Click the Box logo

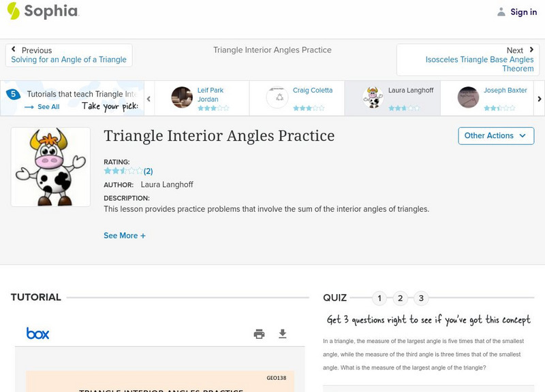pyautogui.click(x=38, y=333)
